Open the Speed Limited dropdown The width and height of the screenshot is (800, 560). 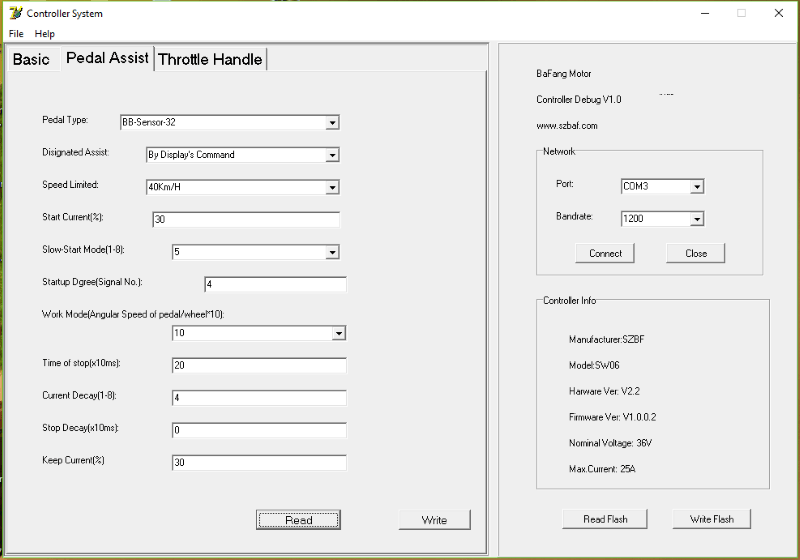click(332, 188)
